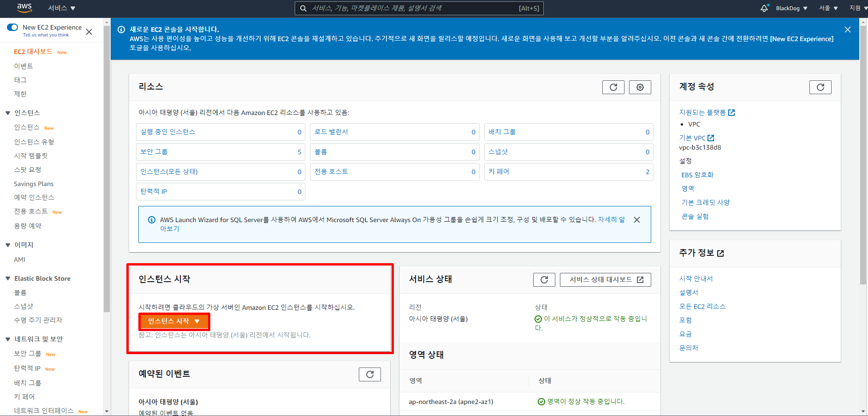Viewport: 868px width, 416px height.
Task: Open 네트워크 인터페이스 in sidebar
Action: pos(44,411)
